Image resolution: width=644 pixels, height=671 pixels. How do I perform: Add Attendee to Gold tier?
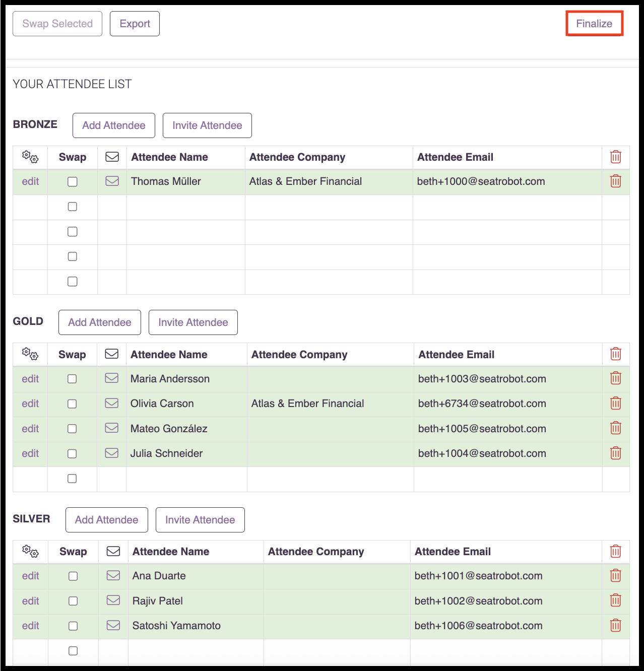(100, 322)
